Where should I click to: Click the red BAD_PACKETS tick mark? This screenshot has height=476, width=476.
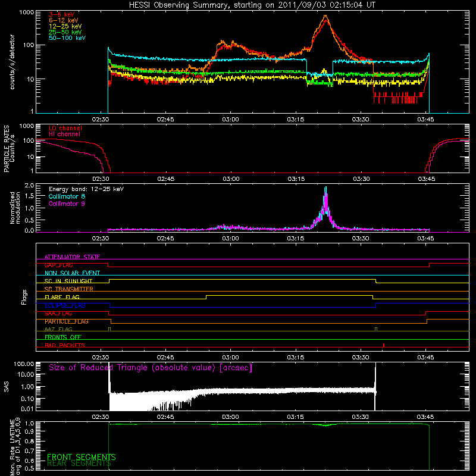384,345
